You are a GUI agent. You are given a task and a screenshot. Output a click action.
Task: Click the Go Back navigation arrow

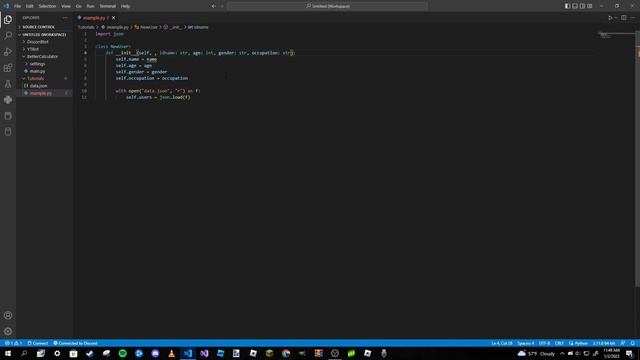point(213,6)
